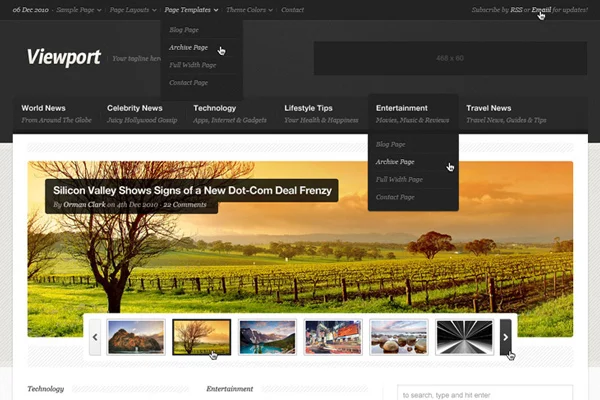
Task: View author Orman Clark's posts
Action: tap(85, 205)
